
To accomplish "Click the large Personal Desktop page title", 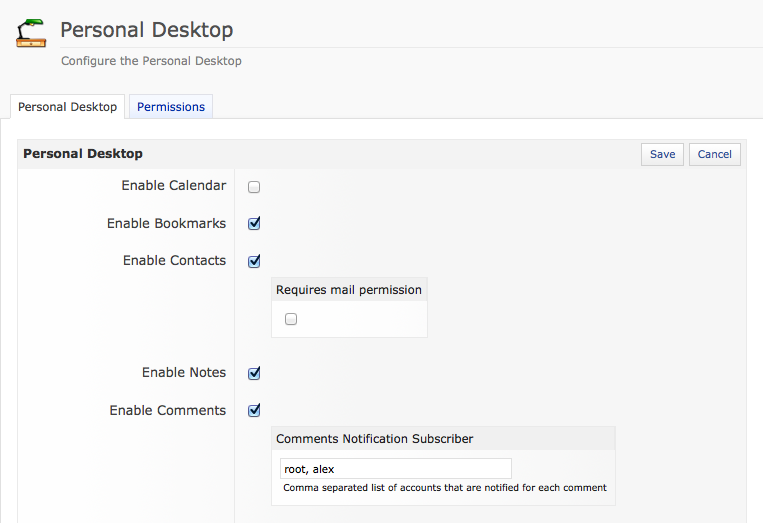I will pyautogui.click(x=146, y=30).
